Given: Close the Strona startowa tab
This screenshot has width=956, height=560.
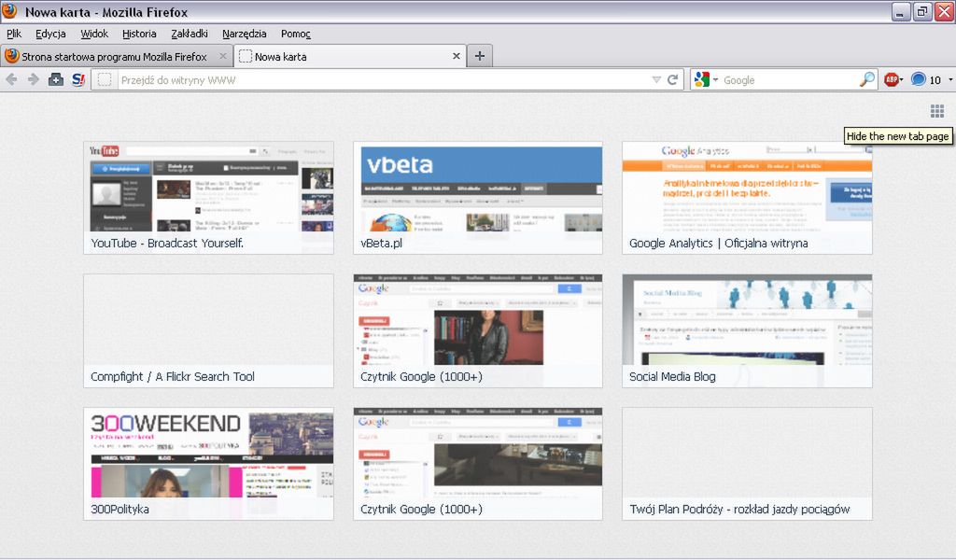Looking at the screenshot, I should pyautogui.click(x=223, y=56).
